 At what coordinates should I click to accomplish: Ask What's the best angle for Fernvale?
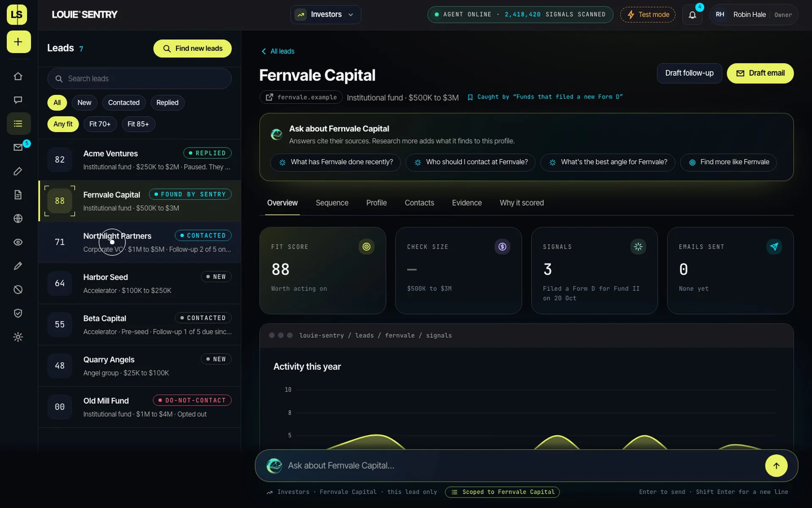pyautogui.click(x=607, y=162)
